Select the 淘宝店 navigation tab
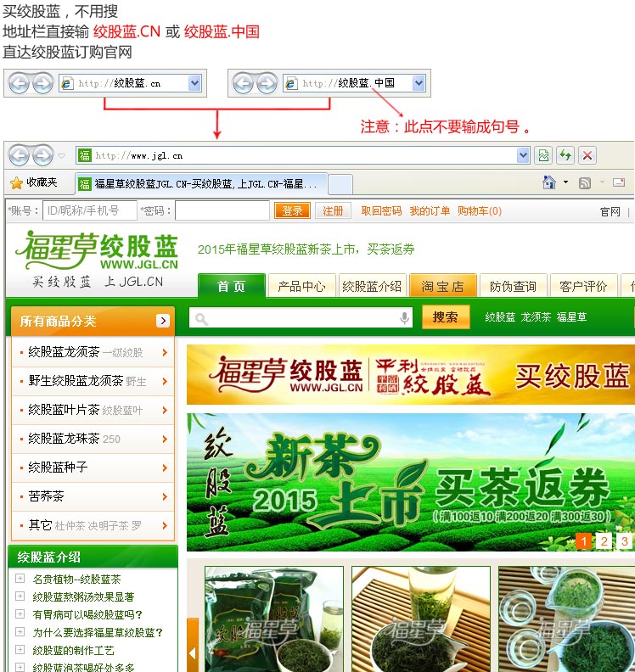The image size is (635, 672). coord(443,286)
